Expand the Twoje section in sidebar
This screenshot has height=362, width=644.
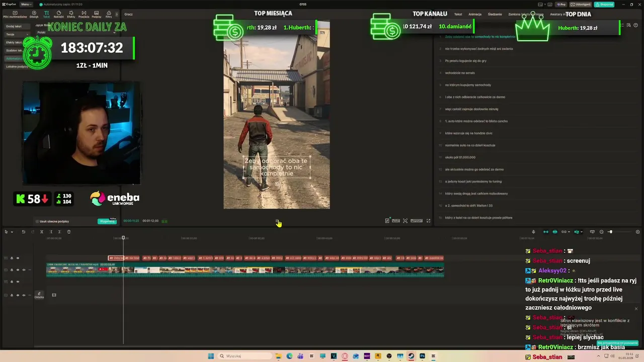pyautogui.click(x=17, y=34)
